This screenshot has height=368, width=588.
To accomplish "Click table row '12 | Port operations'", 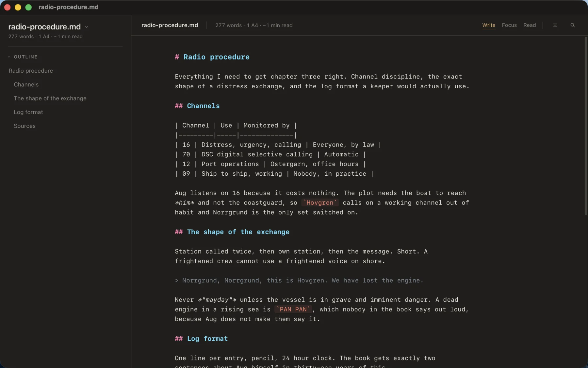I will tap(270, 164).
